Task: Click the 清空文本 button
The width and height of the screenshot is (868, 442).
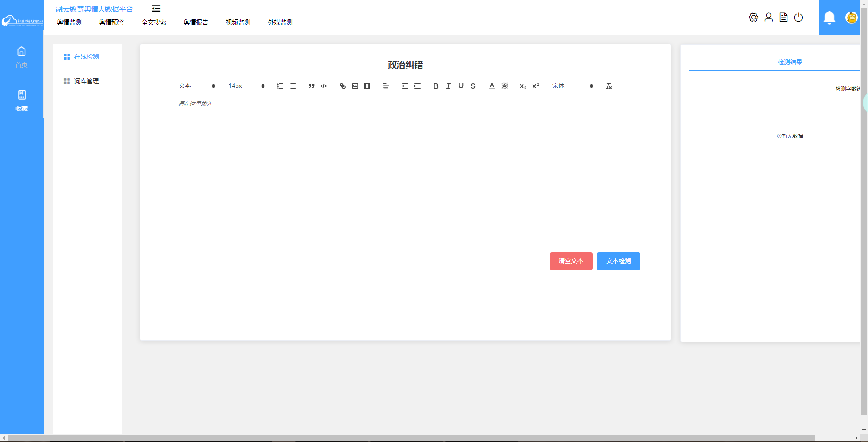Action: click(570, 261)
